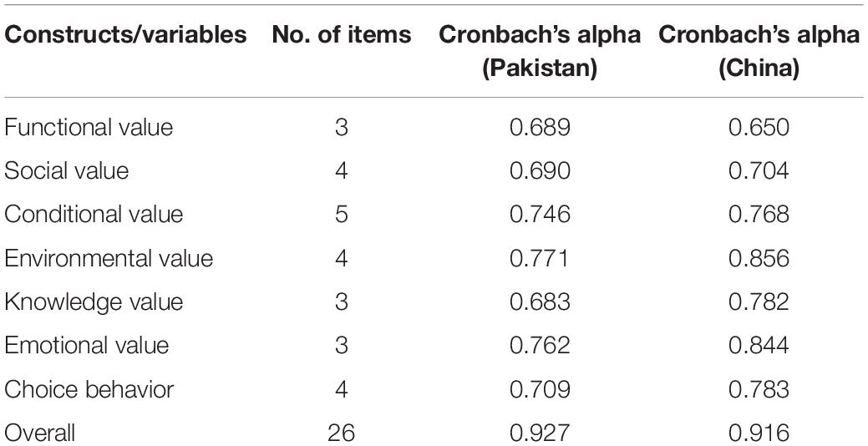Click the Overall row label
Screen dimensions: 868x446
point(40,433)
